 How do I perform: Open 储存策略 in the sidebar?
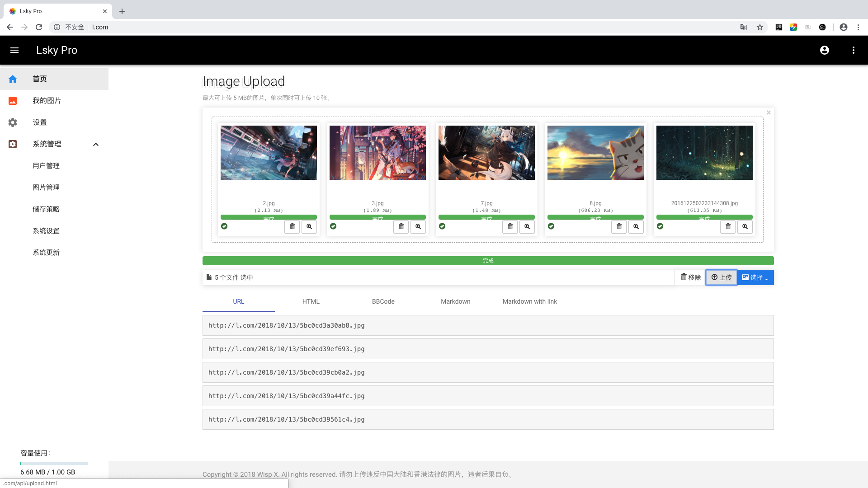tap(46, 209)
